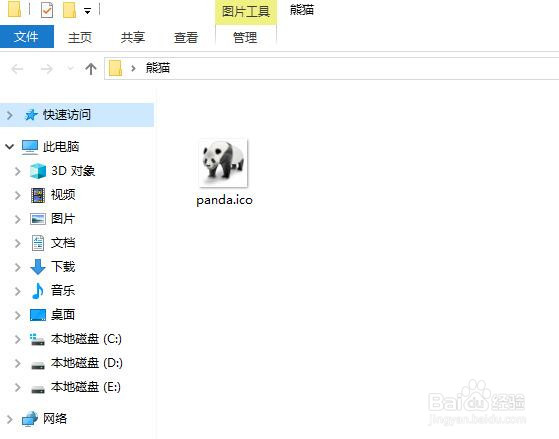Open recent locations dropdown arrow
Viewport: 559px width, 439px height.
pyautogui.click(x=70, y=68)
